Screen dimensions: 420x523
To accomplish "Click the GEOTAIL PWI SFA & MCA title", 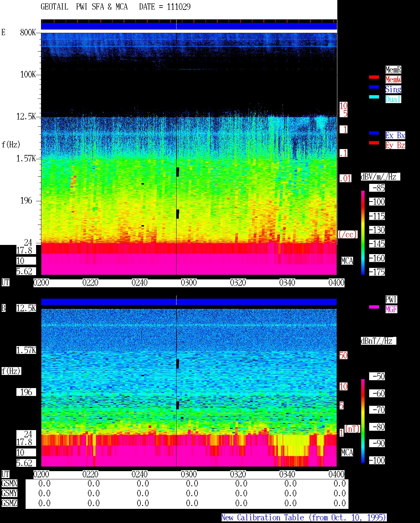I will tap(84, 7).
